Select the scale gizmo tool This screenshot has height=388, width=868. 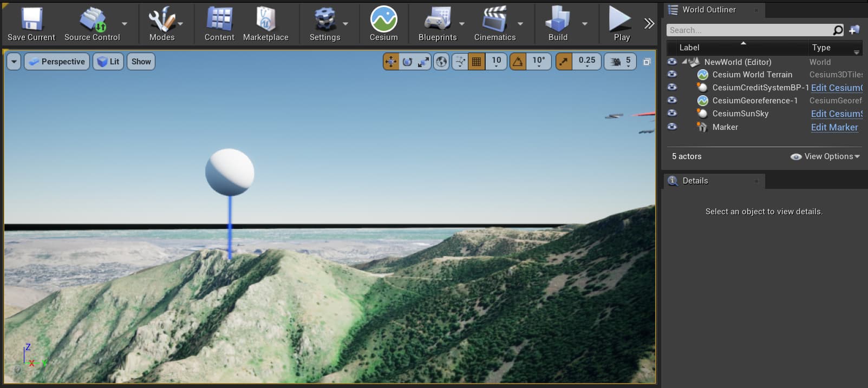(423, 62)
